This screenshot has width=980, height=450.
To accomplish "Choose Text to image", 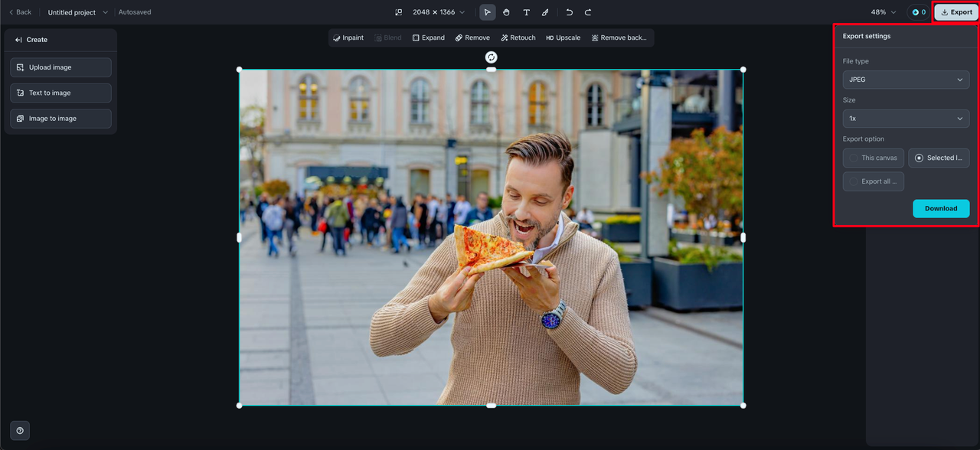I will click(60, 93).
